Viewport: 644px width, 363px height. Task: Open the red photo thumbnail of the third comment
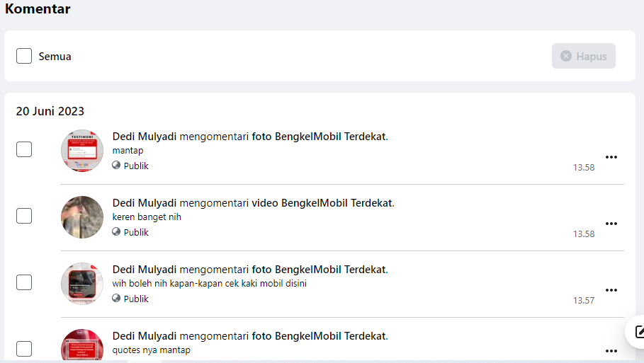point(82,284)
